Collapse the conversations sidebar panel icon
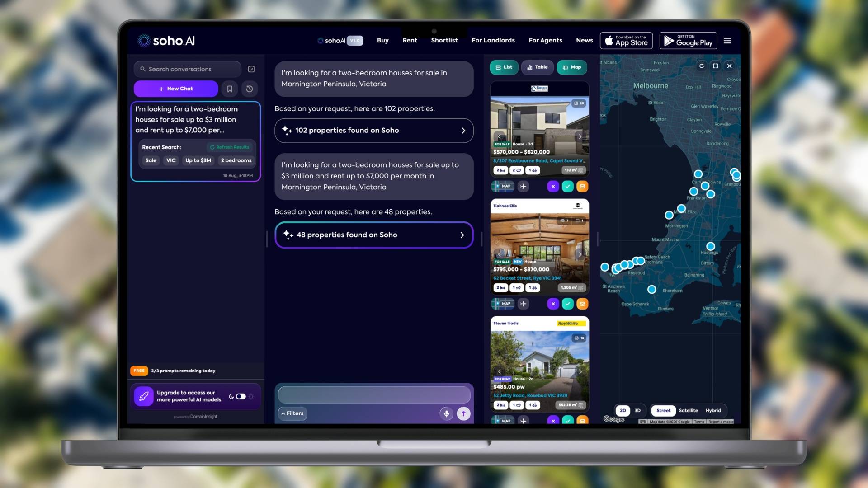The width and height of the screenshot is (868, 488). [251, 69]
